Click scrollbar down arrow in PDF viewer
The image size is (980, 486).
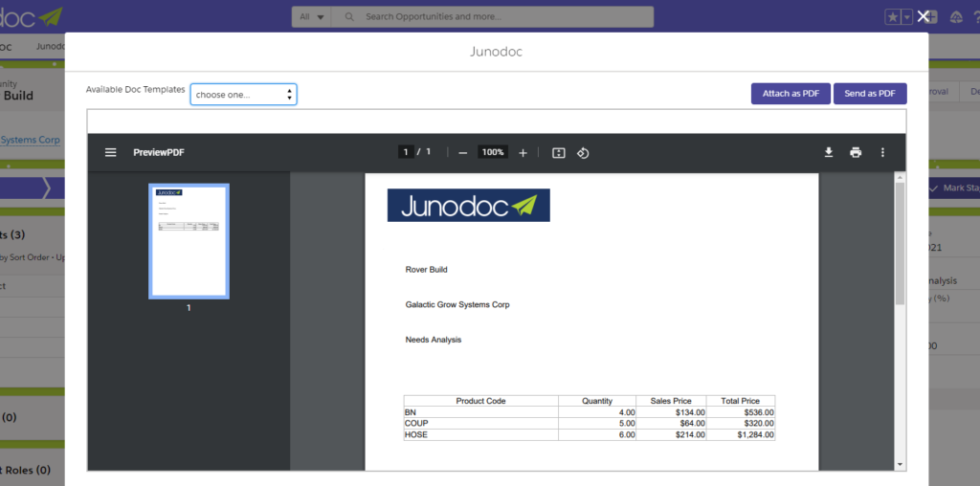(900, 464)
